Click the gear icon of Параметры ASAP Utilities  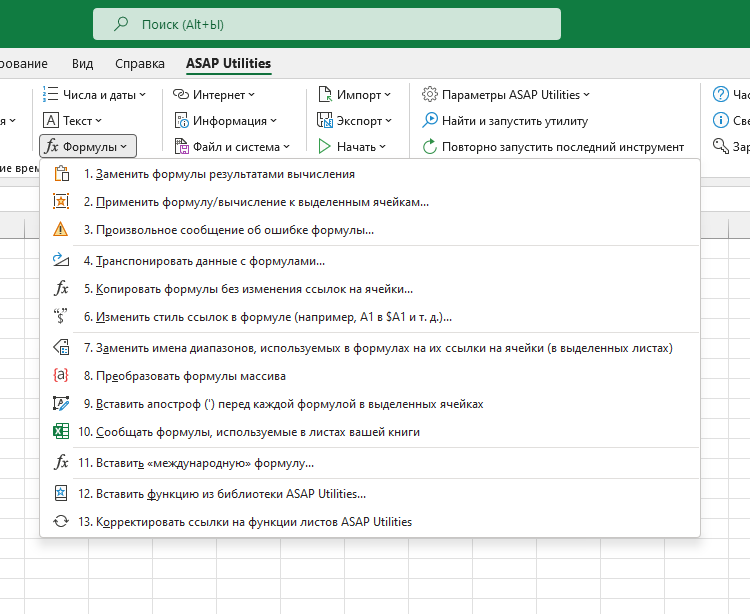click(x=430, y=94)
